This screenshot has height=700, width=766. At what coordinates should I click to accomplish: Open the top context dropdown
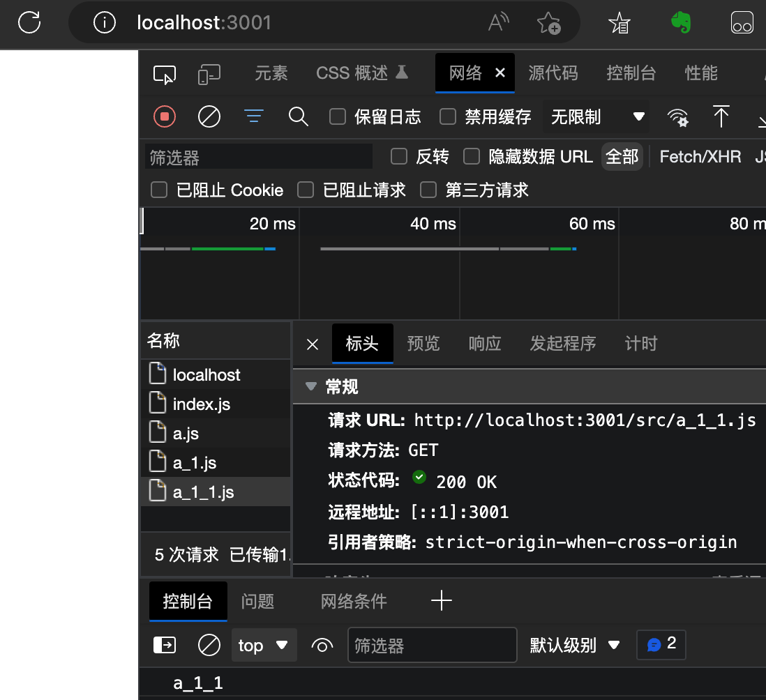(x=264, y=646)
